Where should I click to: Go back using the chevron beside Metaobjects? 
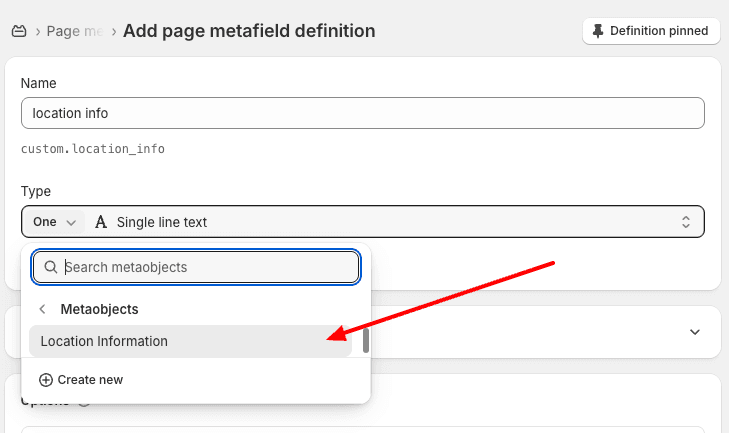(43, 309)
